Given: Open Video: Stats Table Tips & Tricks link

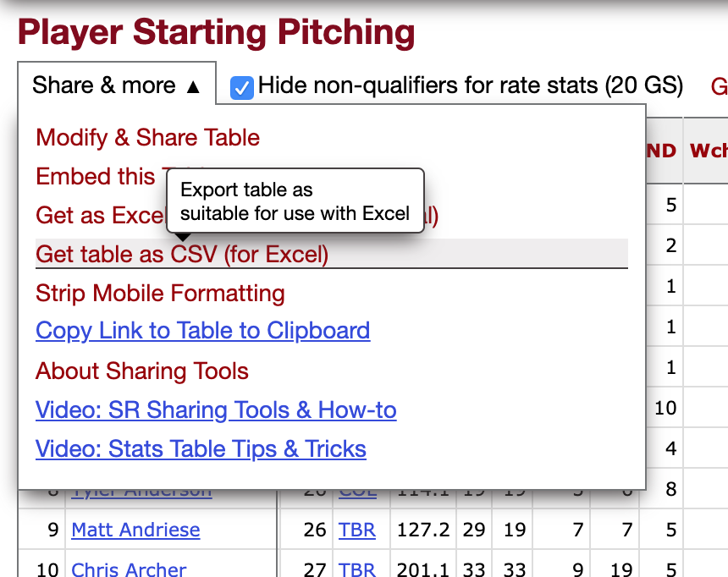Looking at the screenshot, I should (201, 449).
